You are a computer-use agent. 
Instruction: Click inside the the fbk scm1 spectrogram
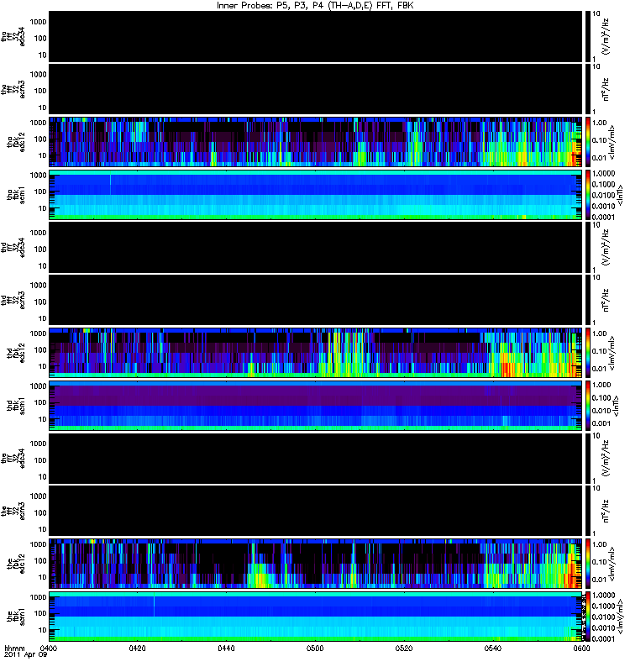(316, 616)
